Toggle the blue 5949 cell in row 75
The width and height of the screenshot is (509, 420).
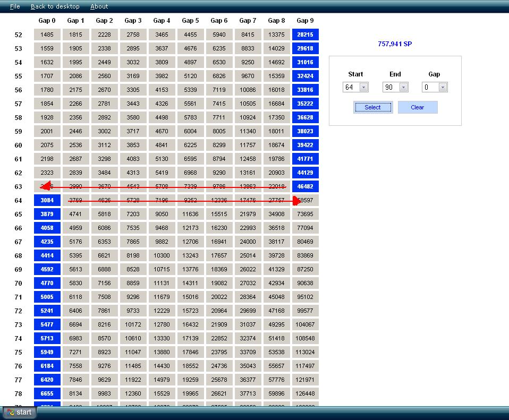click(47, 352)
